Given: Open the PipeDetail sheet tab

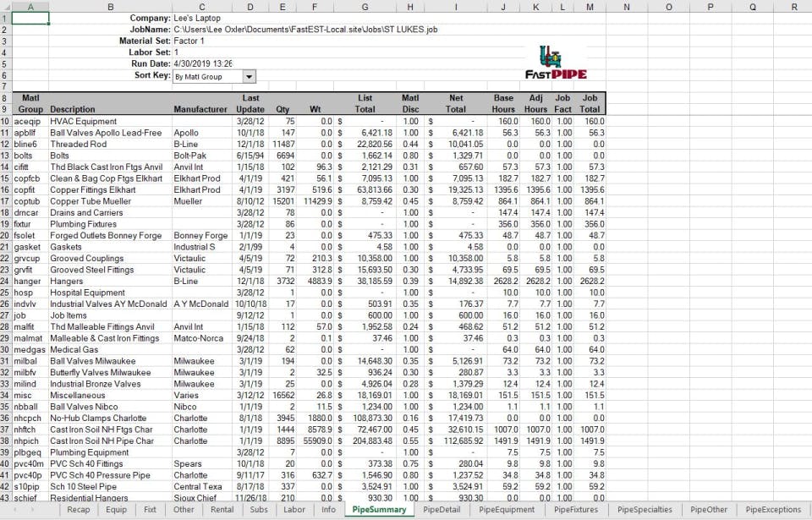Looking at the screenshot, I should [x=442, y=510].
